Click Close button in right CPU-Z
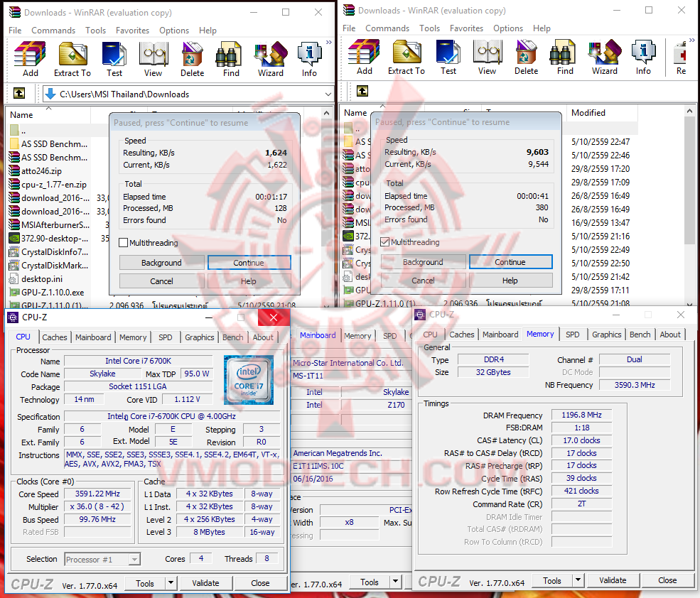The width and height of the screenshot is (700, 598). coord(667,580)
